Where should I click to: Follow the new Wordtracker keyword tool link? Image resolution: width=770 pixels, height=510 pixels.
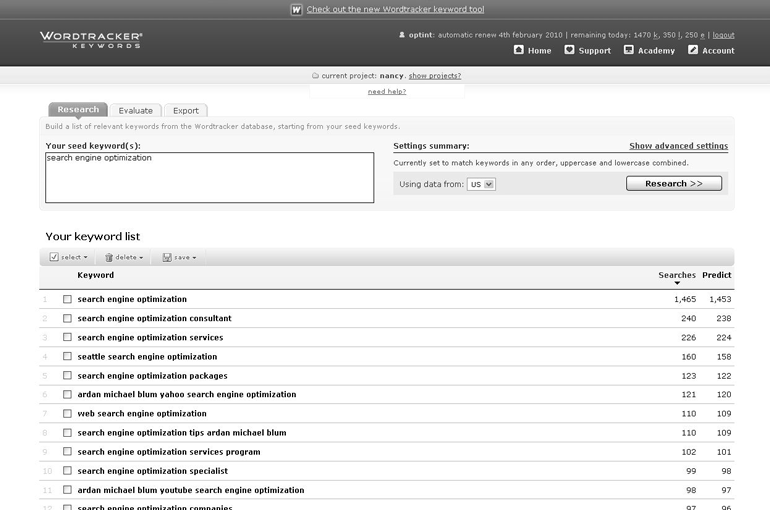(395, 9)
